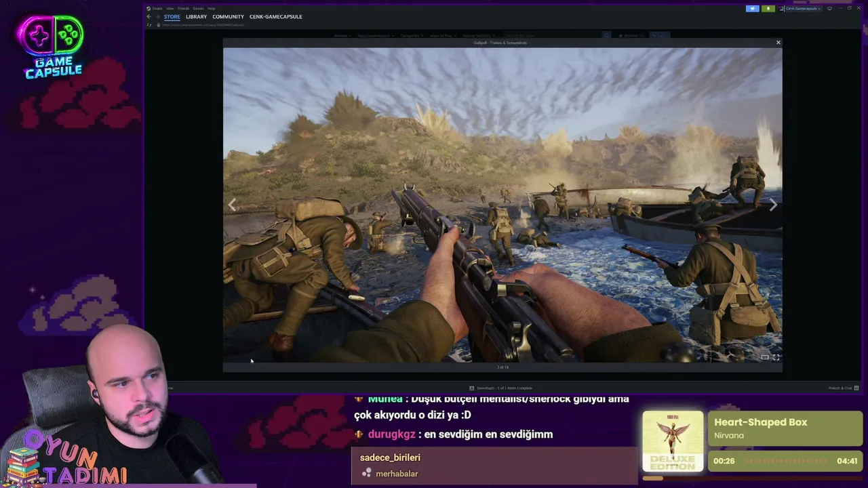
Task: Click the main war game screenshot
Action: pos(502,205)
